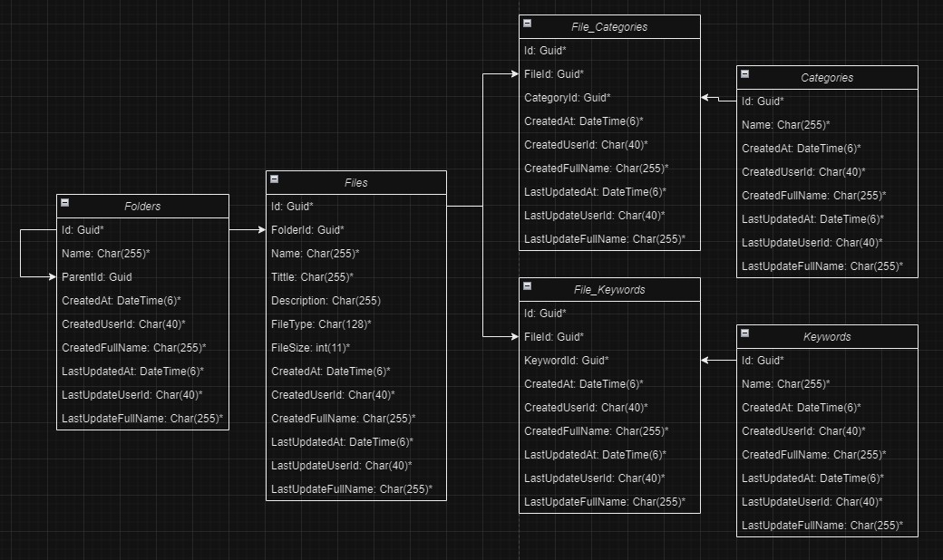Screen dimensions: 943x560
Task: Collapse the Categories table
Action: click(x=745, y=74)
